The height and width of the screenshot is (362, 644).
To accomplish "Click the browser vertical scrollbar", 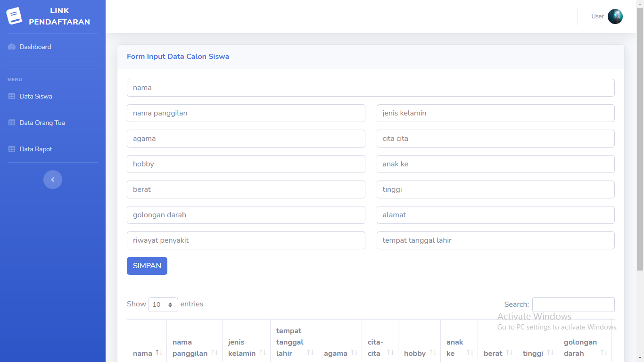I will tap(640, 137).
